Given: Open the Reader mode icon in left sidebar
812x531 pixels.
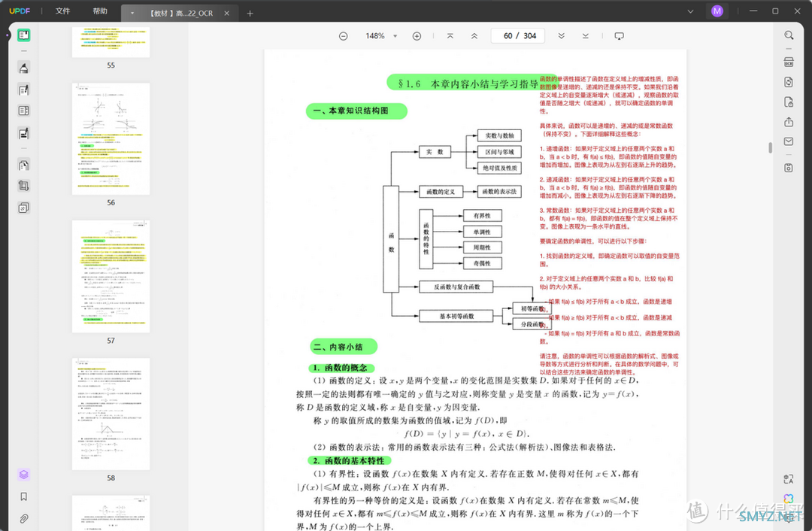Looking at the screenshot, I should tap(23, 35).
